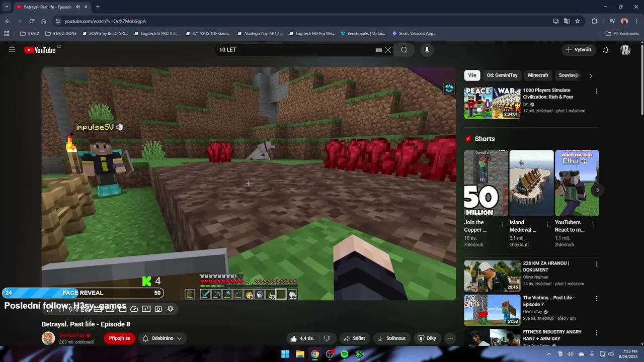Open the GeminiTay channel avatar
The height and width of the screenshot is (362, 644).
pos(48,338)
